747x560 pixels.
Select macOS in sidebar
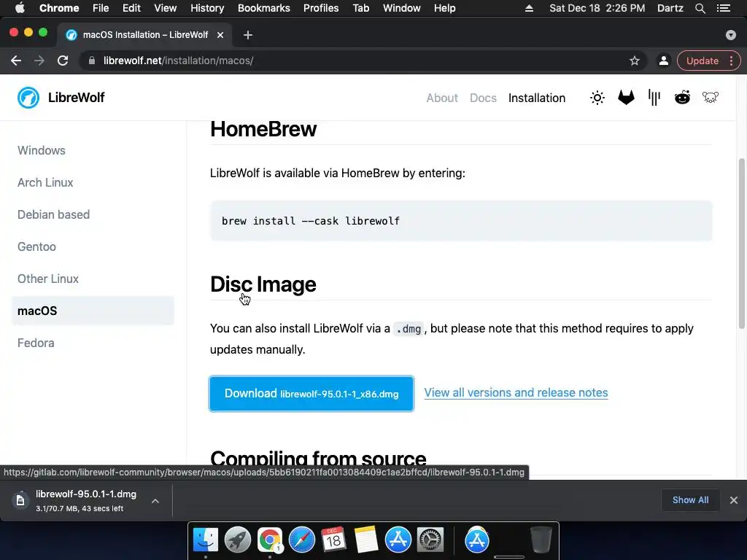click(x=93, y=311)
